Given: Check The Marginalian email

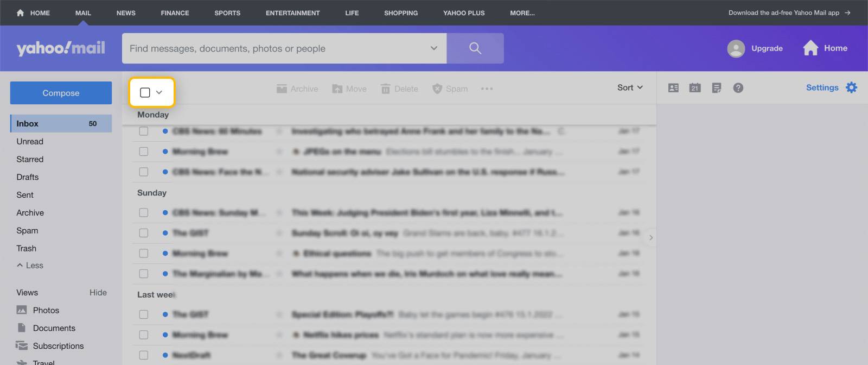Looking at the screenshot, I should [x=144, y=274].
